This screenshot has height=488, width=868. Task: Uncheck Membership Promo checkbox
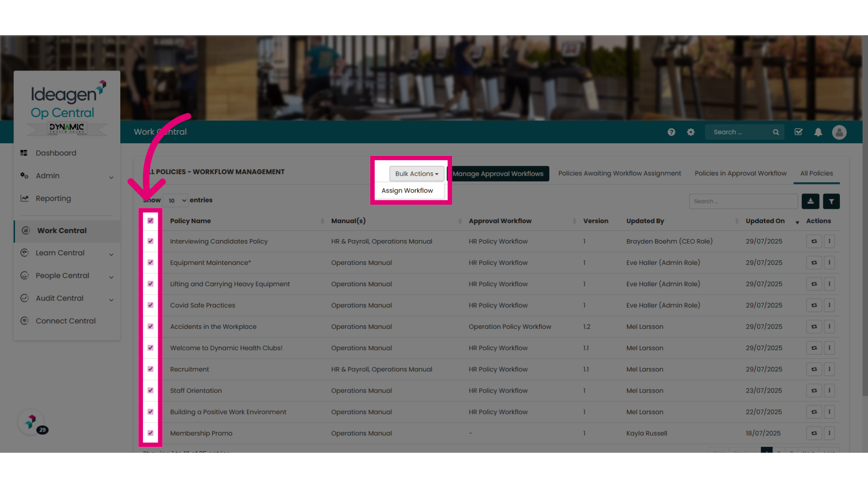pyautogui.click(x=151, y=433)
